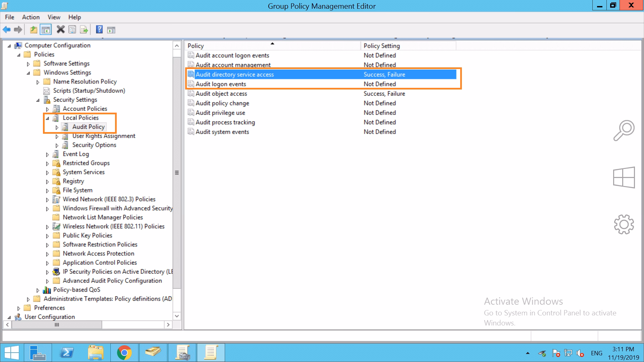Toggle the Show/Hide Console Tree icon
Screen dimensions: 644x362
pyautogui.click(x=46, y=29)
